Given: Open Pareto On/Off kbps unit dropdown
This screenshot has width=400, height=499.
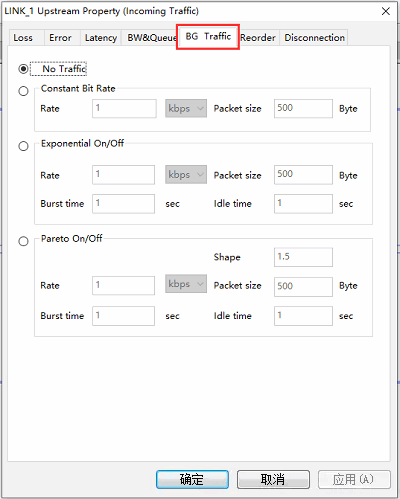Looking at the screenshot, I should (186, 284).
